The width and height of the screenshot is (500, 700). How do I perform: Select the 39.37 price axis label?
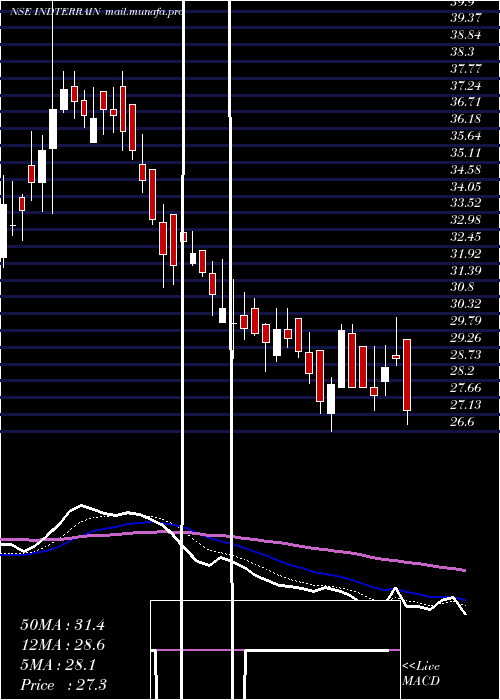[x=467, y=17]
